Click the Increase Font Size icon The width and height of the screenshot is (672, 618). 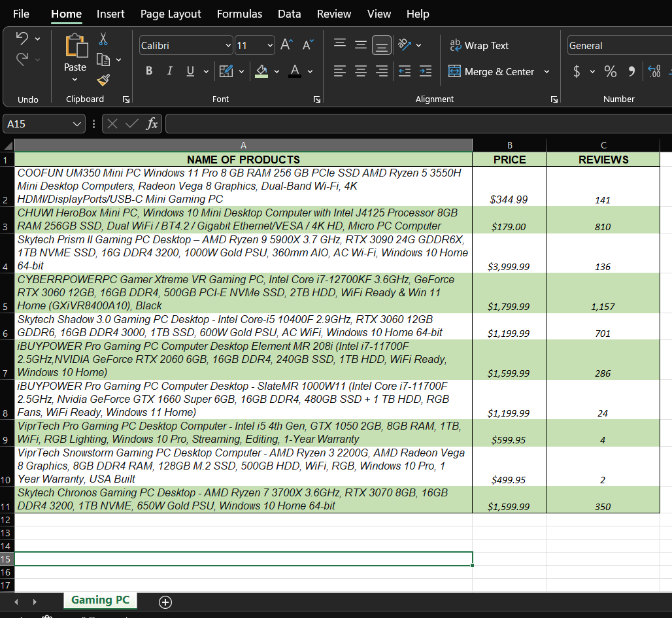click(x=286, y=45)
